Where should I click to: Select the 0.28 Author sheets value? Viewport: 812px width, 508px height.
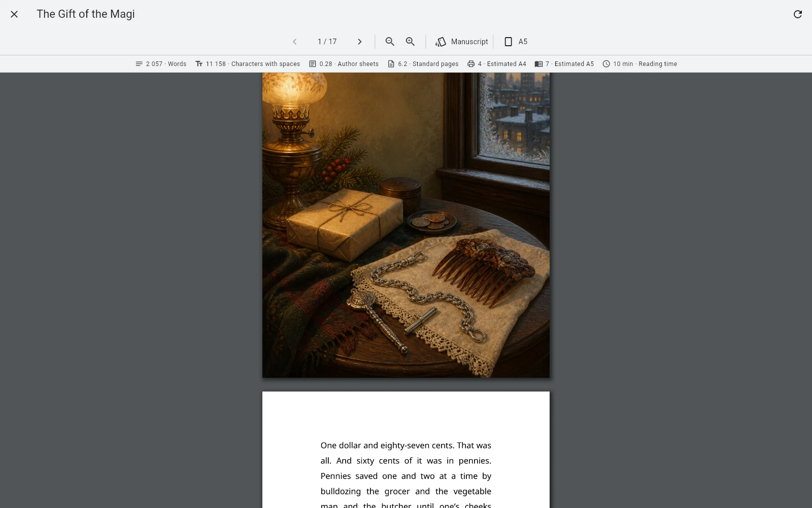349,64
